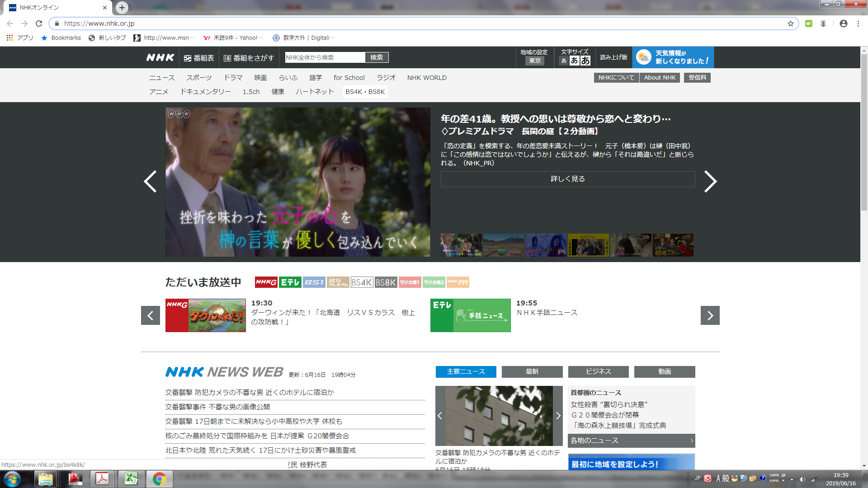868x488 pixels.
Task: Choose small text size あ
Action: pos(564,61)
